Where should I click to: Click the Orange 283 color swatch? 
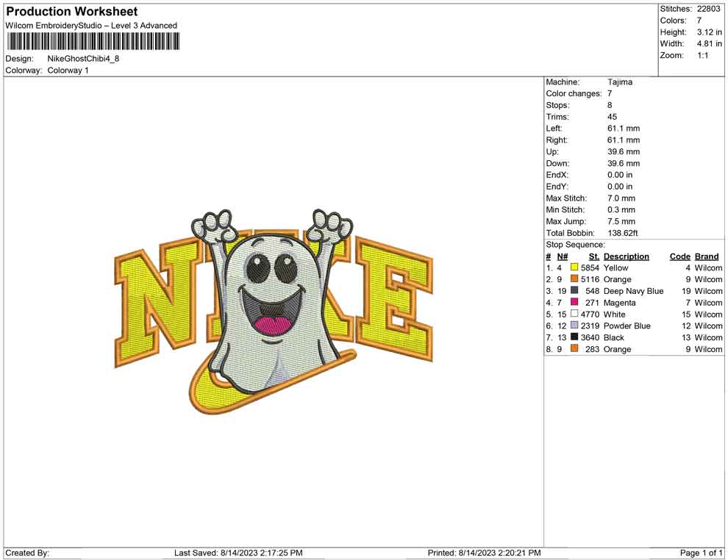point(574,348)
